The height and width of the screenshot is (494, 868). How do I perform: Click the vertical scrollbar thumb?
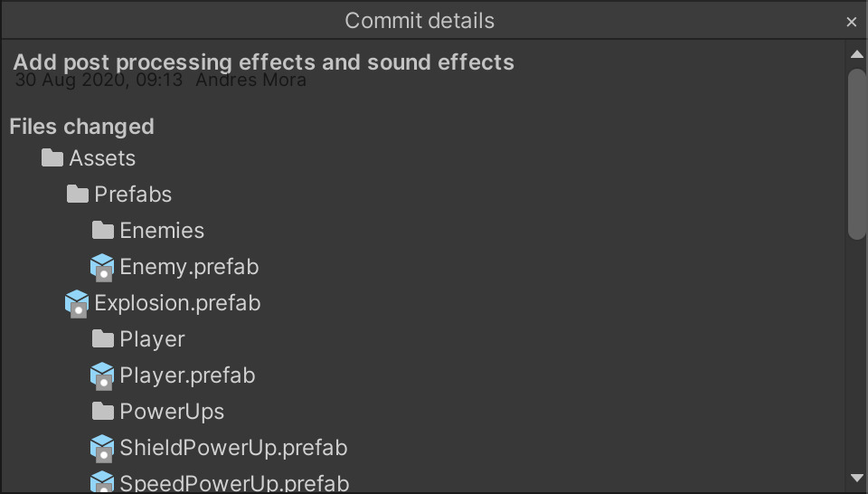coord(857,154)
